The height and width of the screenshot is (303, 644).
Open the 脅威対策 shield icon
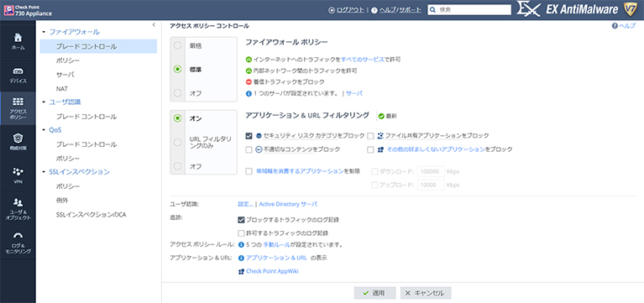click(x=18, y=138)
